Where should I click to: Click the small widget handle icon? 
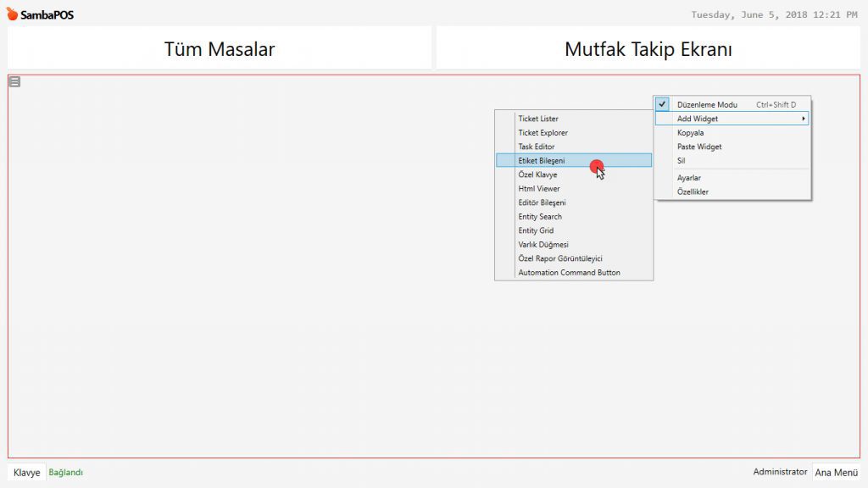coord(14,81)
